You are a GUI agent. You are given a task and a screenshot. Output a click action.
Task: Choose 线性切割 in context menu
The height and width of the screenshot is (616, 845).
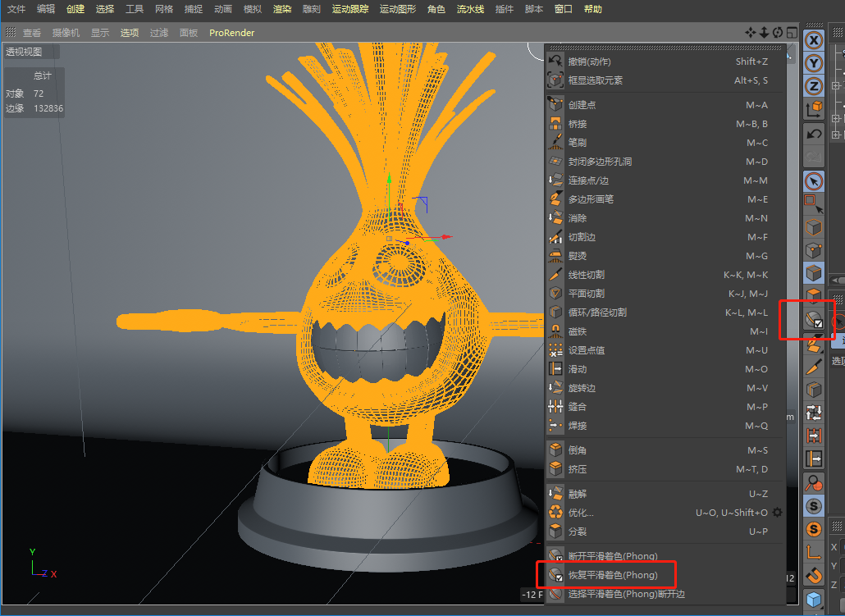[x=665, y=274]
